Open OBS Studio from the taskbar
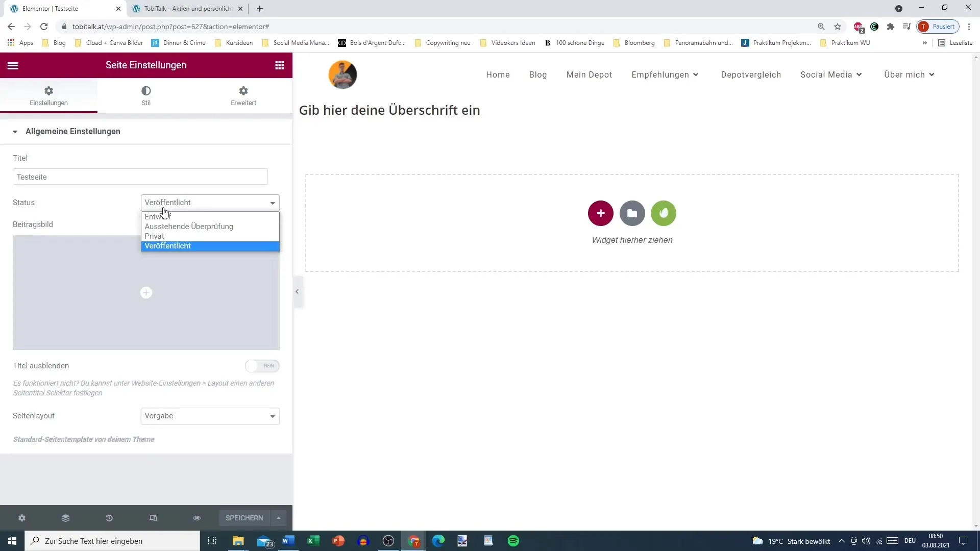 click(x=388, y=541)
